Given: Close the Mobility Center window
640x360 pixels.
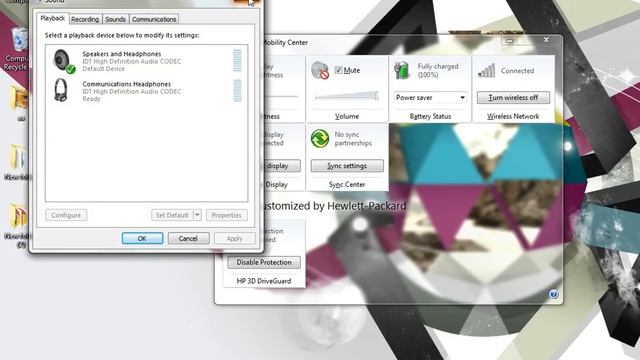Looking at the screenshot, I should 546,40.
